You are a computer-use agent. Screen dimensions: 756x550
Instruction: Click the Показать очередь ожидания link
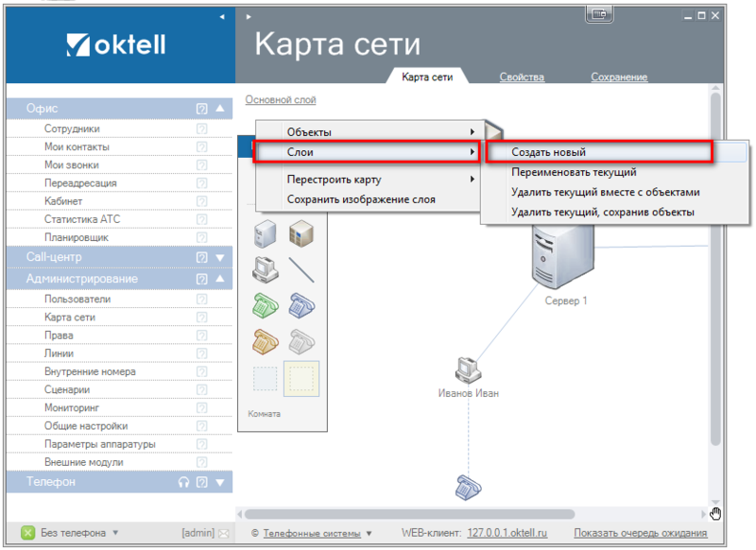point(640,533)
